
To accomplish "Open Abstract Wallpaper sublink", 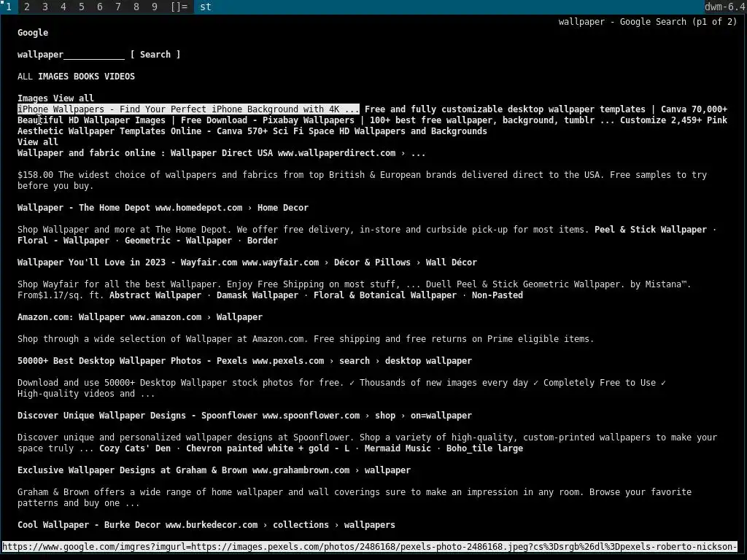I will [155, 295].
